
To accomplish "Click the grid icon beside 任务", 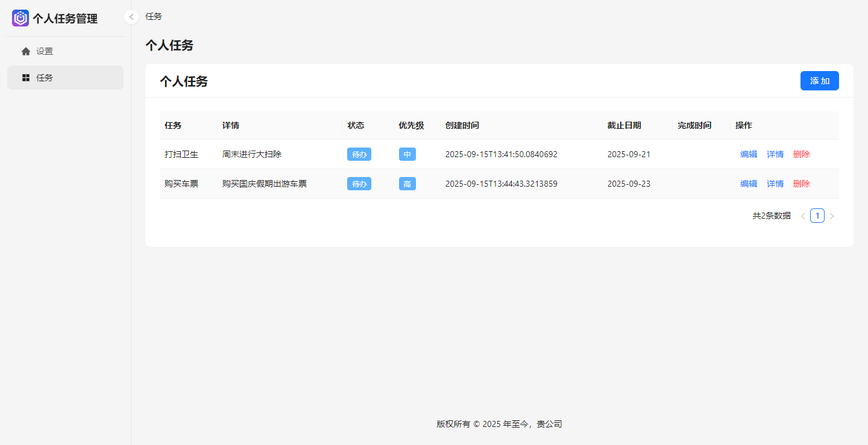I will (26, 78).
